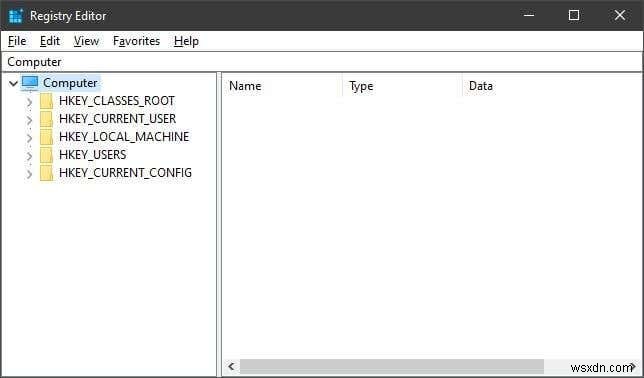The height and width of the screenshot is (378, 644).
Task: Click the Type column header
Action: pos(402,86)
